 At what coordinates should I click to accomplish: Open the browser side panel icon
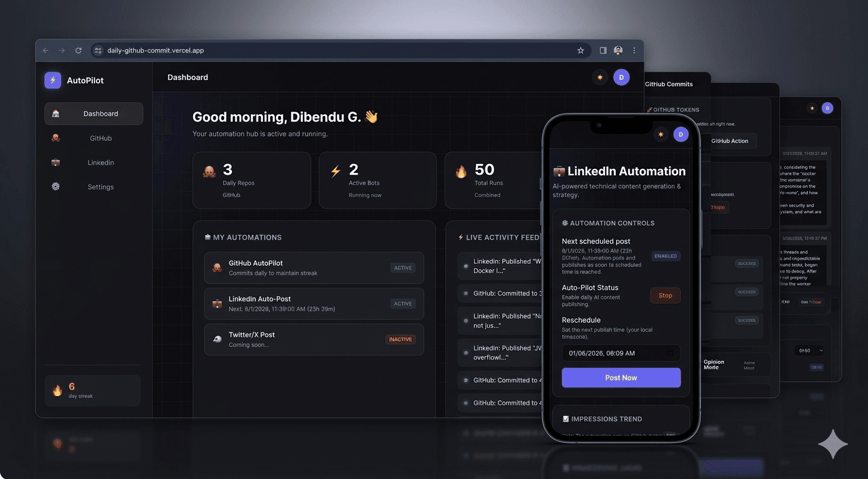[x=603, y=51]
